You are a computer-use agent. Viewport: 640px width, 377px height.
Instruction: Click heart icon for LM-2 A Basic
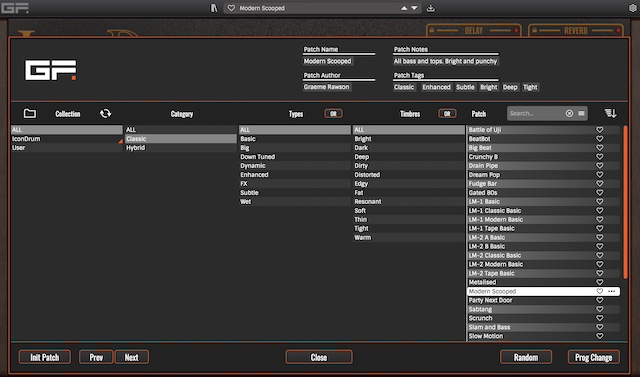tap(600, 237)
